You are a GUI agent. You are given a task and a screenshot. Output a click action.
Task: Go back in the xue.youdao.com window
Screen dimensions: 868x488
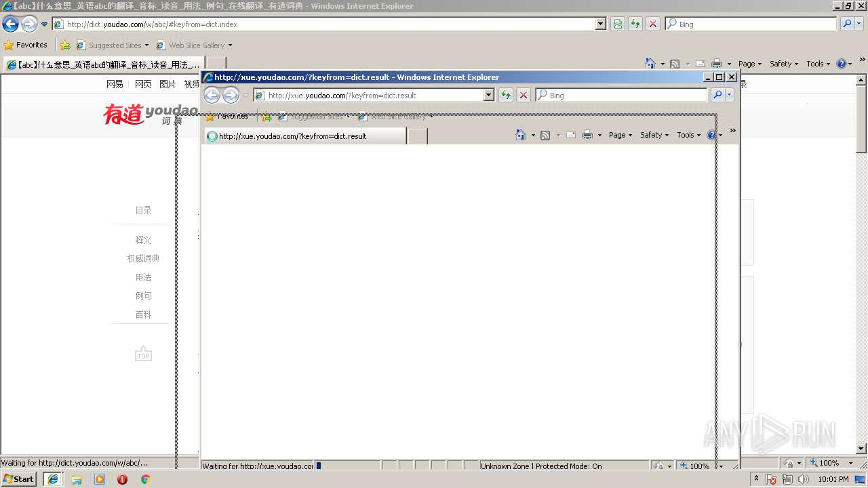212,96
